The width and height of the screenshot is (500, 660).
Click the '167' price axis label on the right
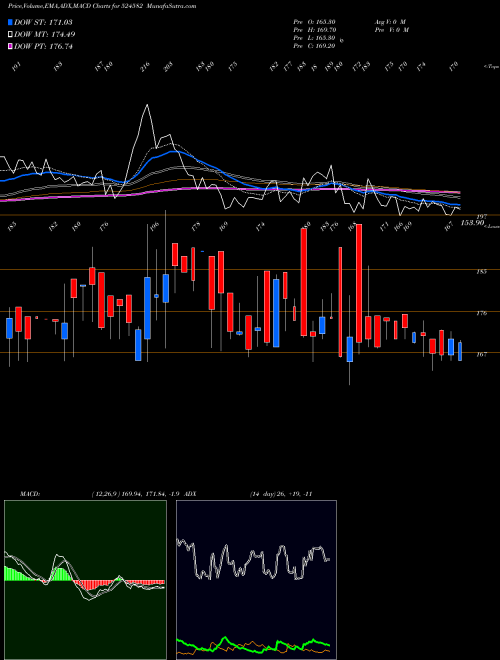pos(481,354)
